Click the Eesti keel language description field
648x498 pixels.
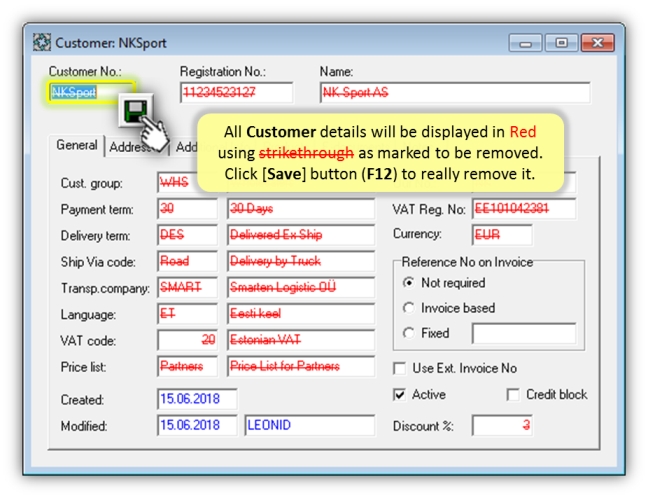301,314
